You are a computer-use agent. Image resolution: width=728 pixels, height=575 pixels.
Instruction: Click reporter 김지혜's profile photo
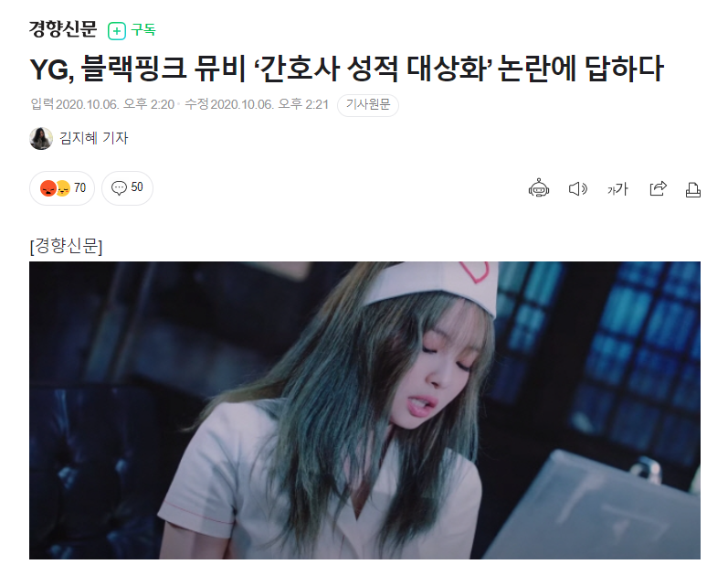point(41,138)
